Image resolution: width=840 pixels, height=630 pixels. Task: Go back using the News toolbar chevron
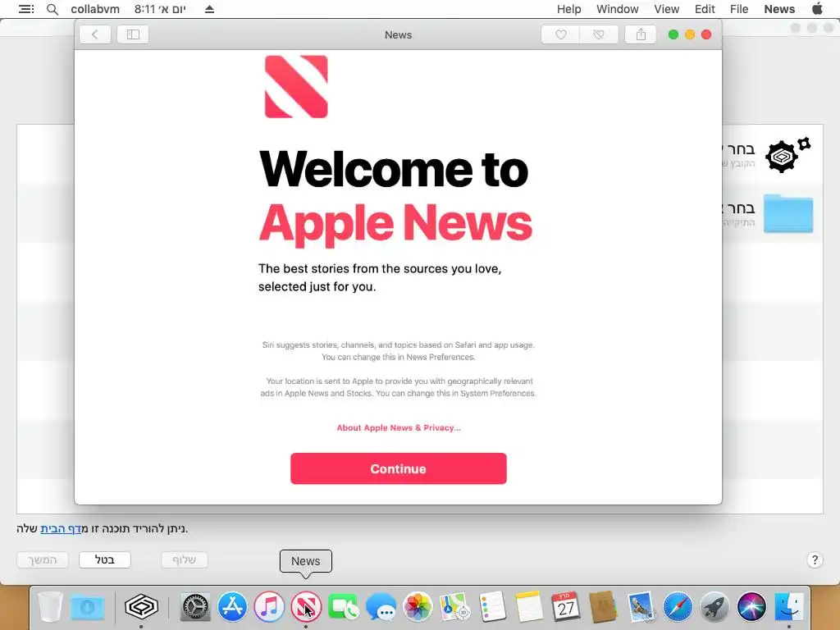(x=95, y=34)
